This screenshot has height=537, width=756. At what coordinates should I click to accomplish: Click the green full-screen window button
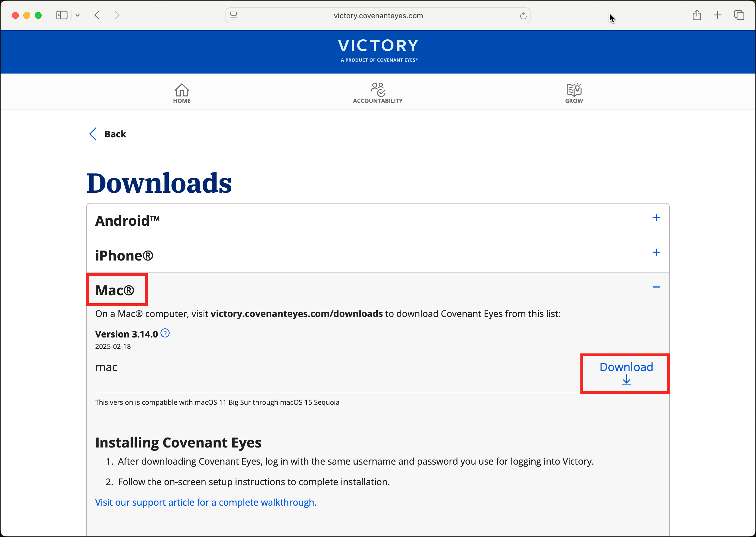point(38,15)
